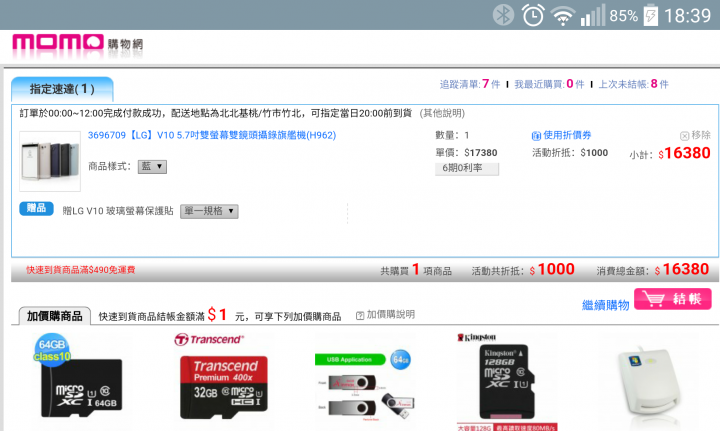The image size is (720, 431).
Task: Tap the 加價購說明 add-on explanation link
Action: (x=390, y=315)
